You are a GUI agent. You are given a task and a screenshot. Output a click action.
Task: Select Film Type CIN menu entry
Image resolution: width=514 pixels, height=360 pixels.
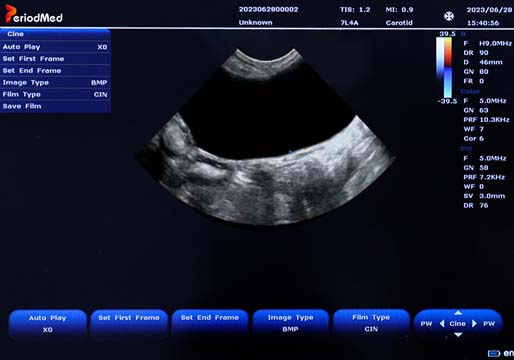55,94
